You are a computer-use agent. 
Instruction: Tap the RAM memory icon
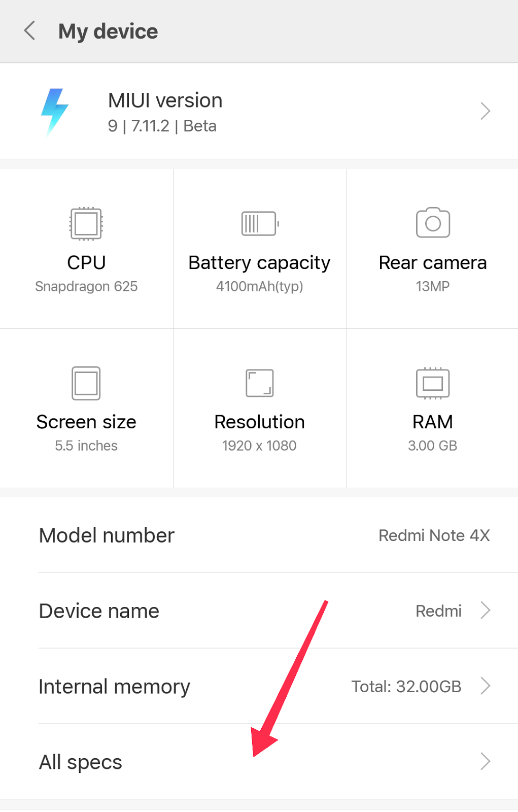point(433,383)
